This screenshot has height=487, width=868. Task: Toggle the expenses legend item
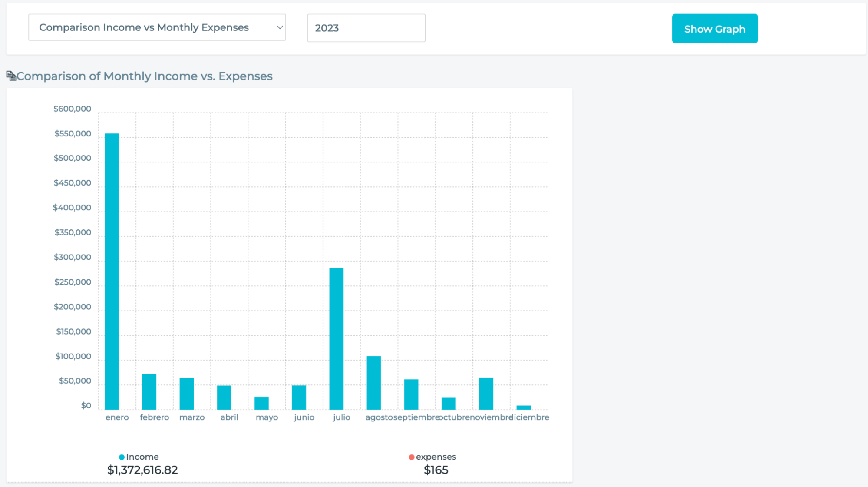(432, 457)
